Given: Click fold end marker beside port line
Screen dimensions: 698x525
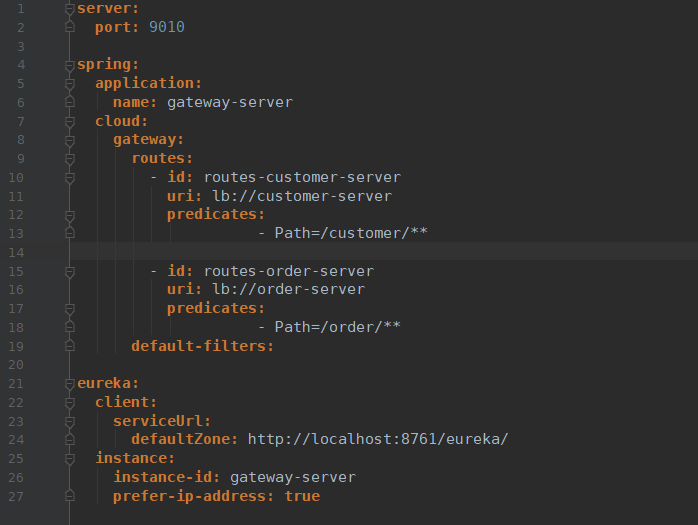Looking at the screenshot, I should [x=69, y=27].
